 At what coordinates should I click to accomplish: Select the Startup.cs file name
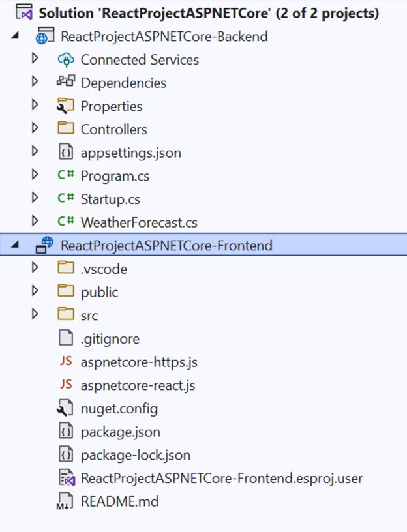click(110, 199)
